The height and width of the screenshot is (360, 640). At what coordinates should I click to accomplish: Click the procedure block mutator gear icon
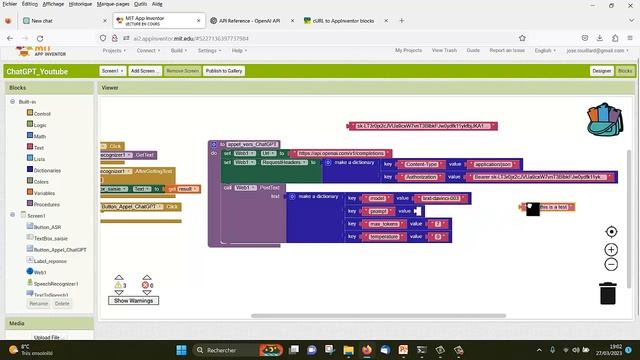(214, 144)
